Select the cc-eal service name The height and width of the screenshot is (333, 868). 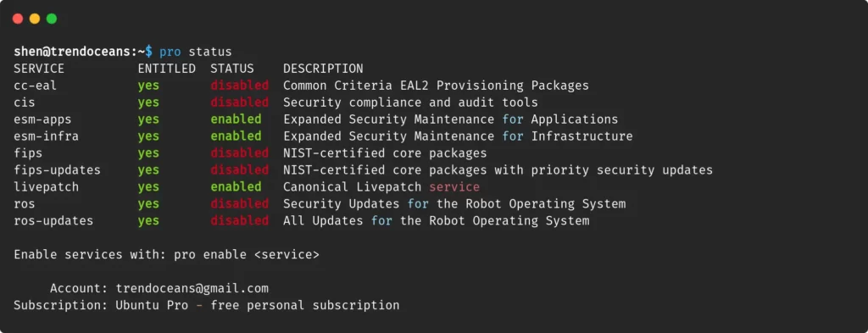coord(36,86)
